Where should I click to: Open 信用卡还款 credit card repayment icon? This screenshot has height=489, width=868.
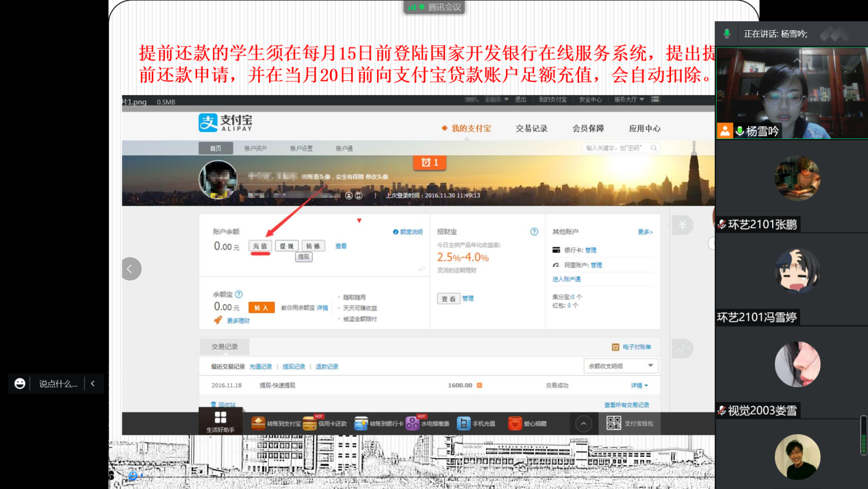coord(310,423)
